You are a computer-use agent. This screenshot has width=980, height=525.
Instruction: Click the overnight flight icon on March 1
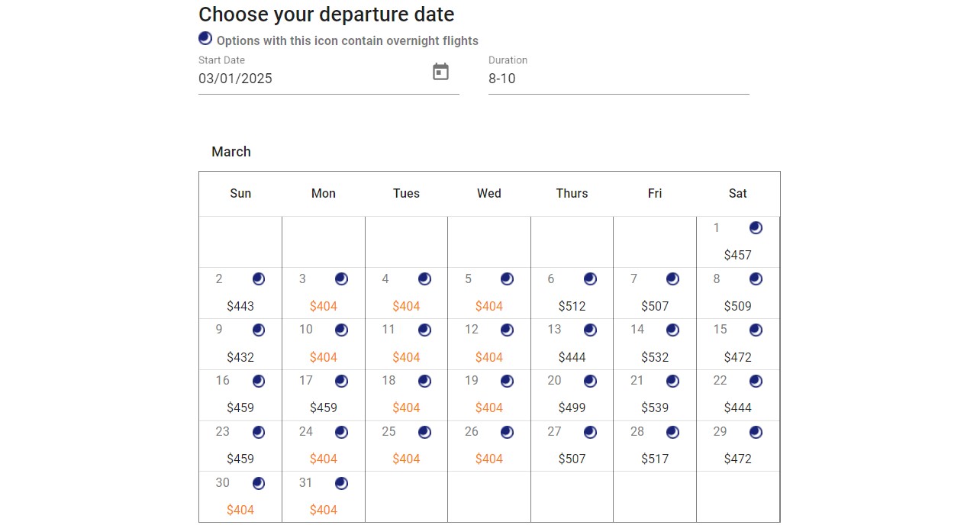(756, 227)
